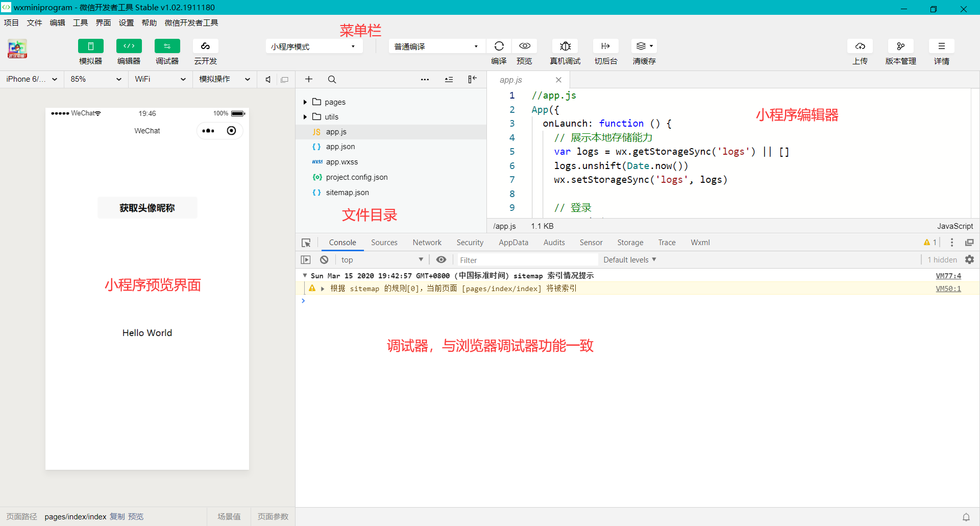This screenshot has height=526, width=980.
Task: Open the 清缓存 clear cache dropdown
Action: 644,46
